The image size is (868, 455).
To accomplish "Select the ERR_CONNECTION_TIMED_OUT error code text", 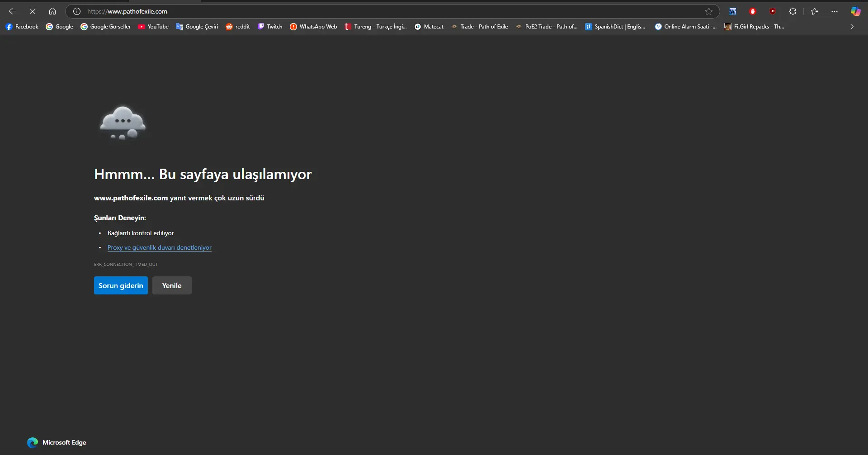I will click(x=126, y=264).
